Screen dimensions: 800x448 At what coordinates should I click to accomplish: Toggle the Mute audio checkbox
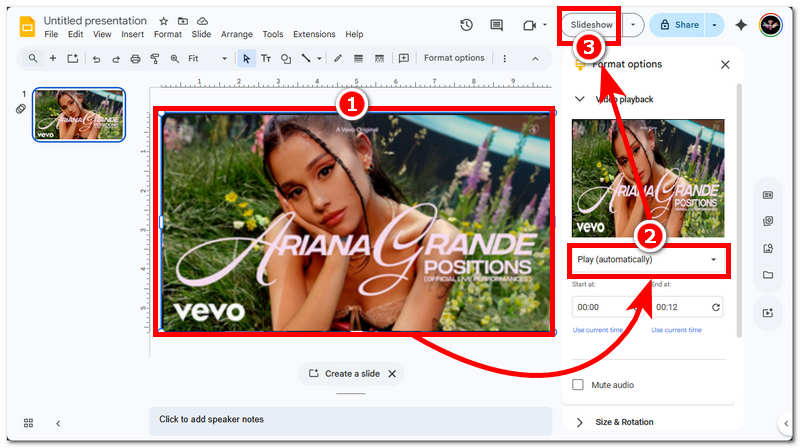pos(578,385)
